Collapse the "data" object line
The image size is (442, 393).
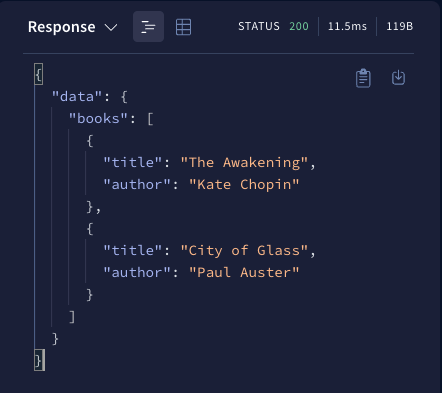[90, 97]
